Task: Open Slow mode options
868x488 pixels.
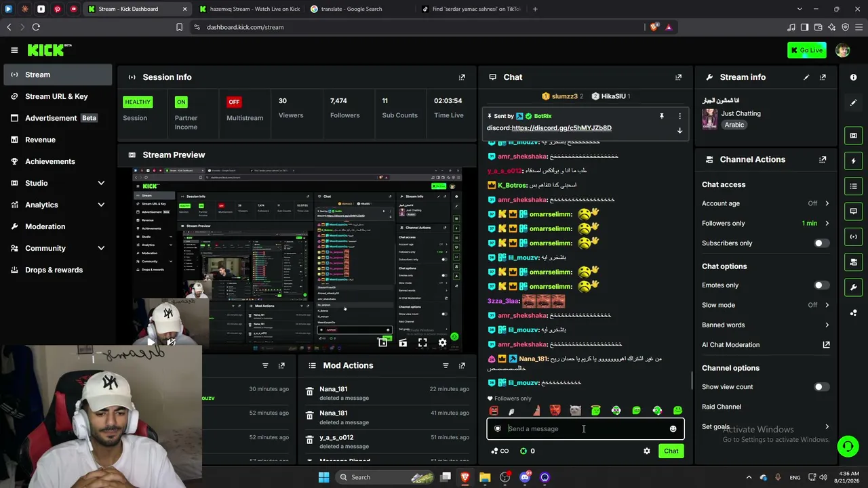Action: 766,305
